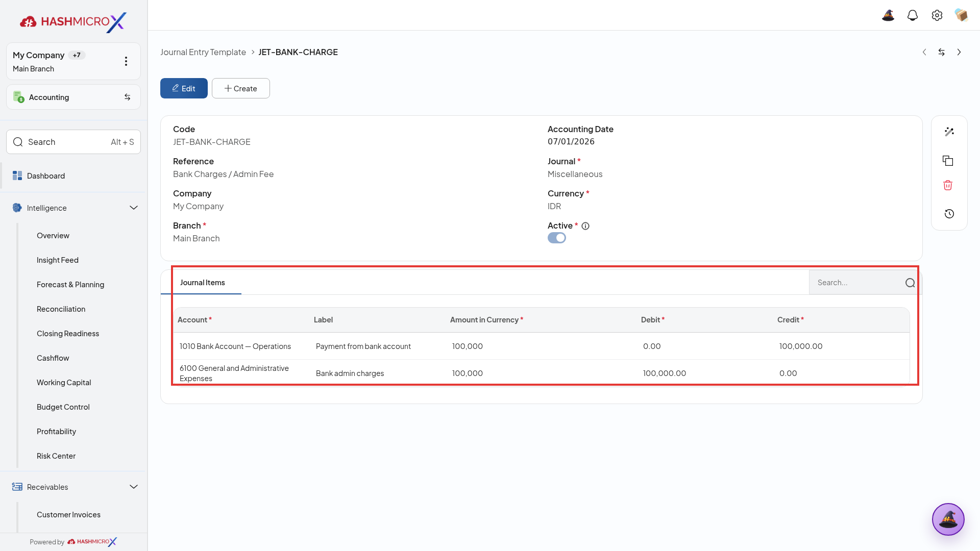This screenshot has height=551, width=980.
Task: Click the Active field info icon
Action: pos(585,226)
